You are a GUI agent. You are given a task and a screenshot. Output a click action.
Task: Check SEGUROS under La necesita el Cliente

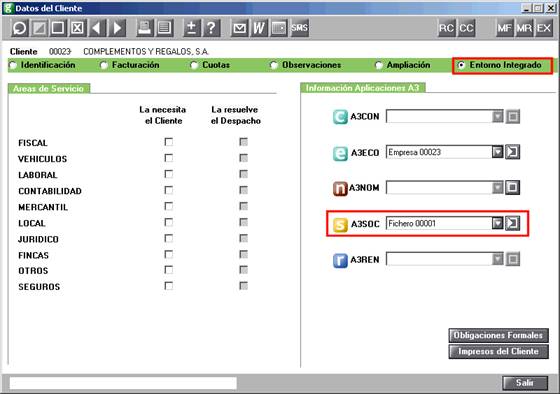coord(169,286)
